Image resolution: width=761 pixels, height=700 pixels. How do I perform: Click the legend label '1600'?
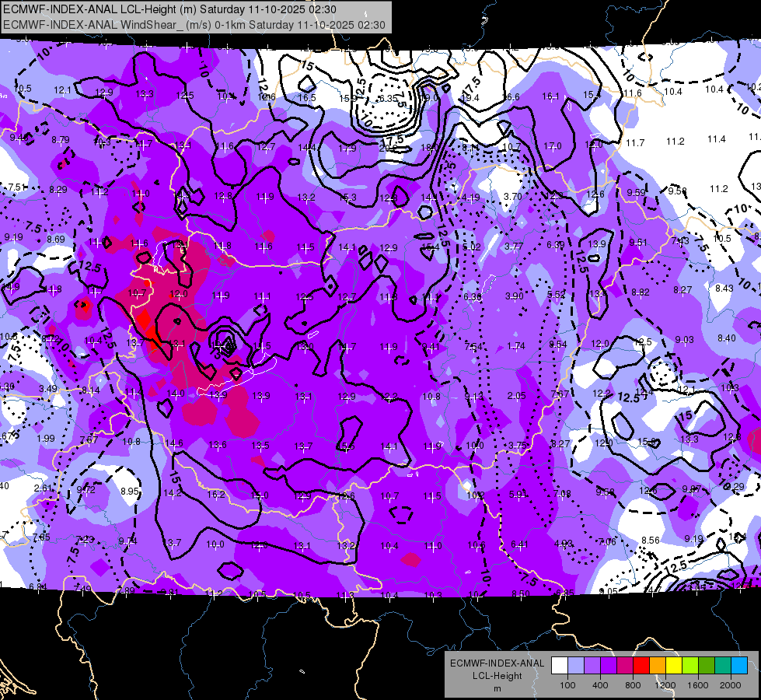tap(698, 685)
